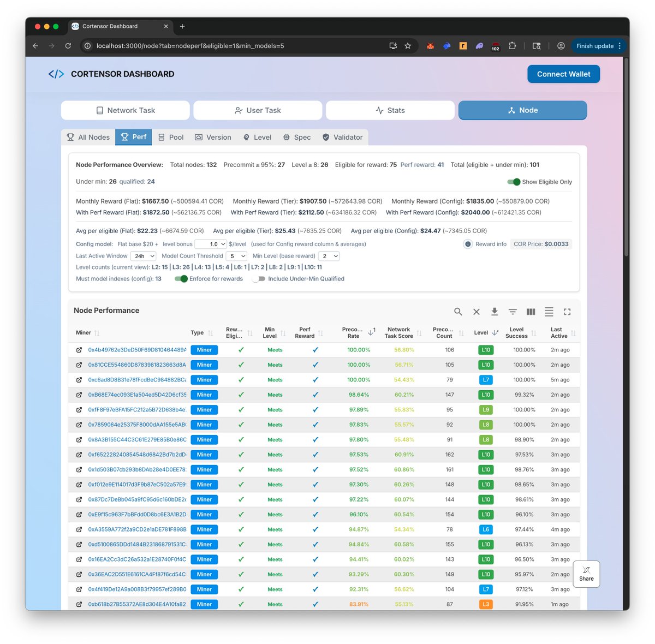Open Model Count Threshold dropdown
Image resolution: width=655 pixels, height=644 pixels.
(236, 256)
